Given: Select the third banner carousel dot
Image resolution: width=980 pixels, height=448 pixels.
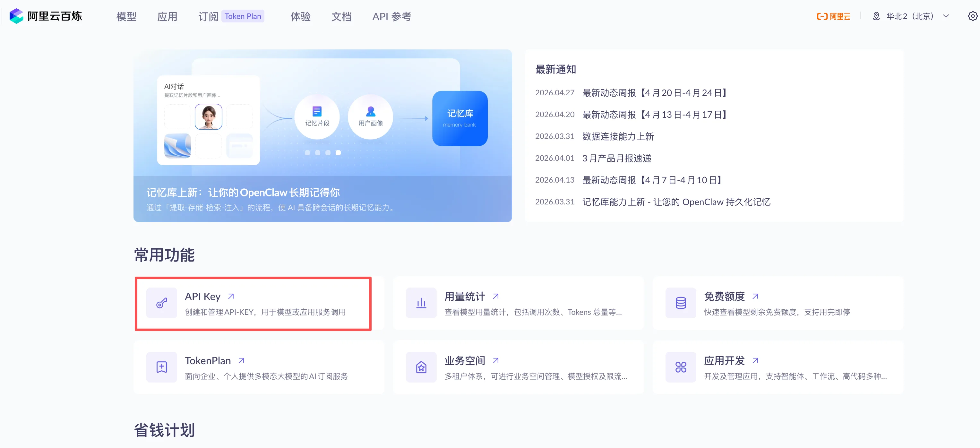Looking at the screenshot, I should click(x=328, y=152).
